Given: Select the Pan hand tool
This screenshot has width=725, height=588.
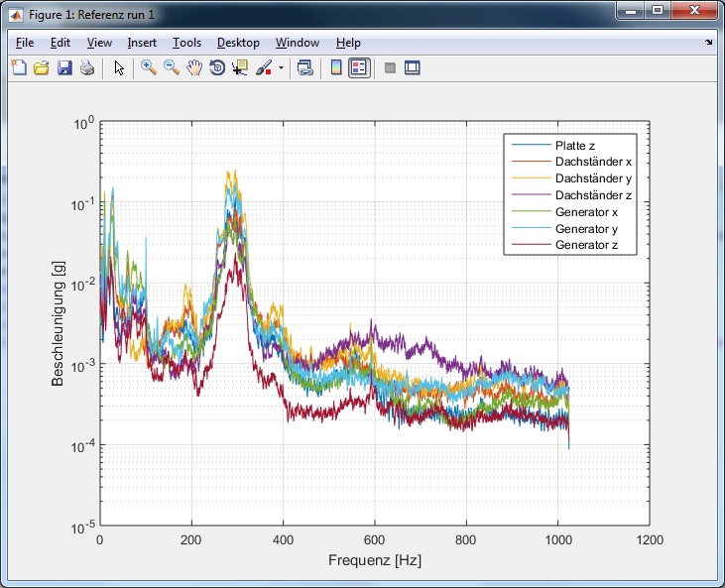Looking at the screenshot, I should pyautogui.click(x=194, y=68).
